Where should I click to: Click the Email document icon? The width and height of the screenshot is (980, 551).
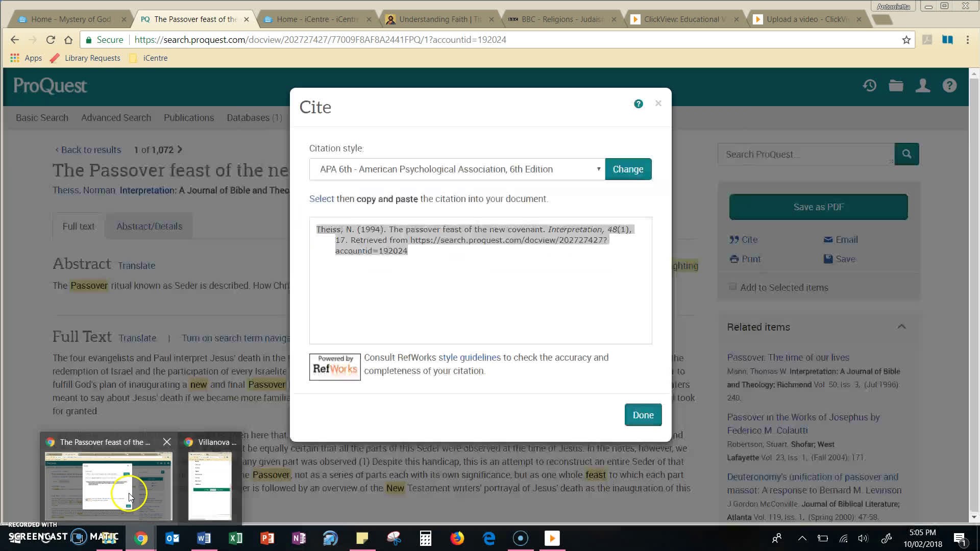click(828, 239)
